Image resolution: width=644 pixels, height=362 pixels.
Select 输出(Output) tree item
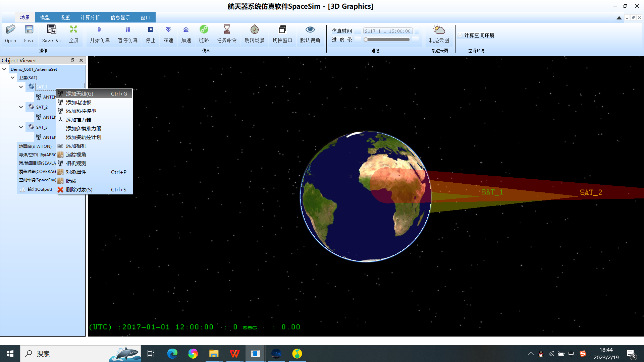coord(40,189)
